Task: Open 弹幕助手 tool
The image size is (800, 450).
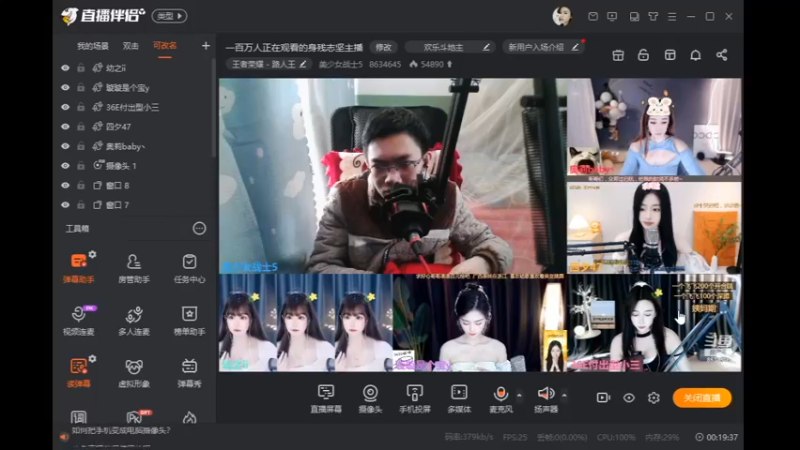Action: pos(79,268)
